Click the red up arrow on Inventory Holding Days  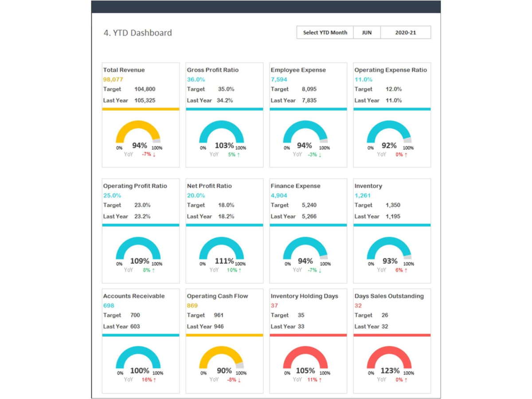[320, 379]
